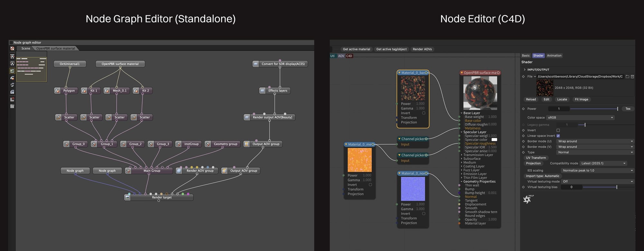The image size is (644, 251).
Task: Click the Power slider track
Action: [x=594, y=109]
